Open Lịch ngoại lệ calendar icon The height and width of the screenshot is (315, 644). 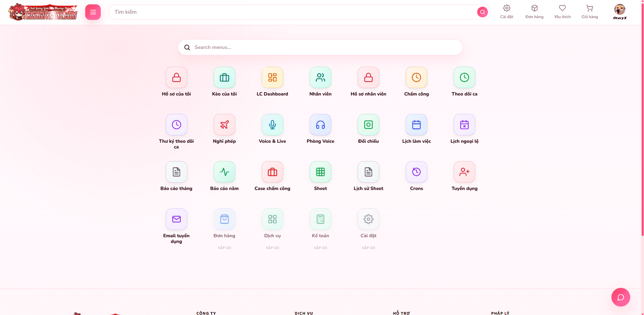(x=464, y=125)
